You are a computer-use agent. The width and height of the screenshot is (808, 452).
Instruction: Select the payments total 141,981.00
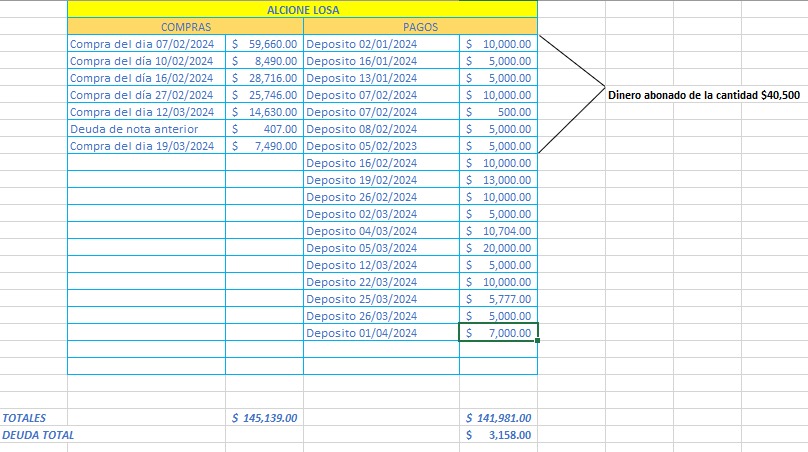click(x=498, y=418)
